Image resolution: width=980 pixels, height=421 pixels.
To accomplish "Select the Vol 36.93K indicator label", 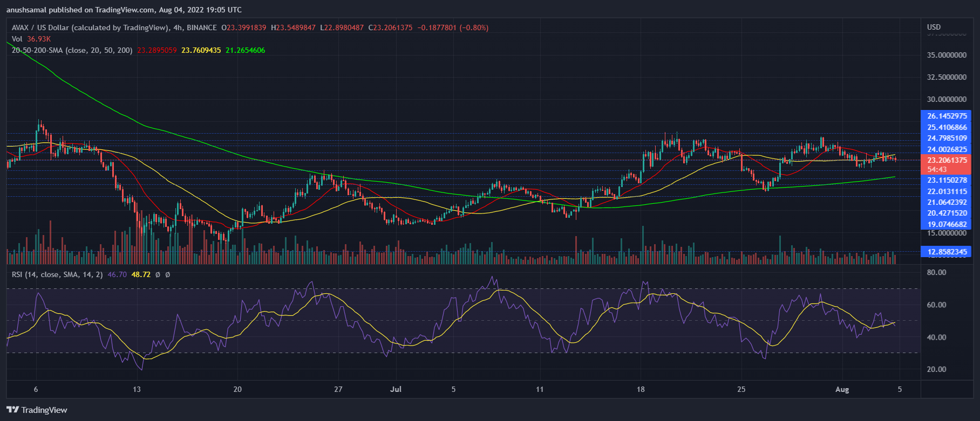I will click(x=31, y=39).
